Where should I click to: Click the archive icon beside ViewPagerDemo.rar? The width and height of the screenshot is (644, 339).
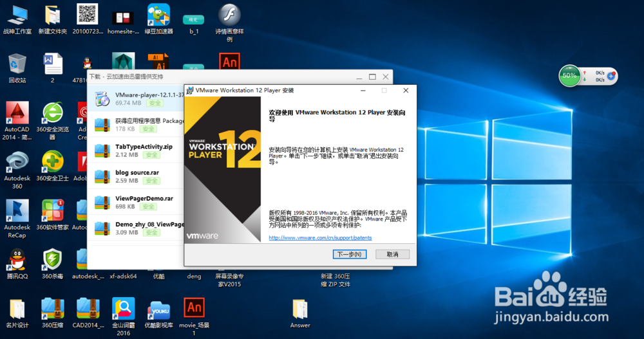tap(102, 202)
